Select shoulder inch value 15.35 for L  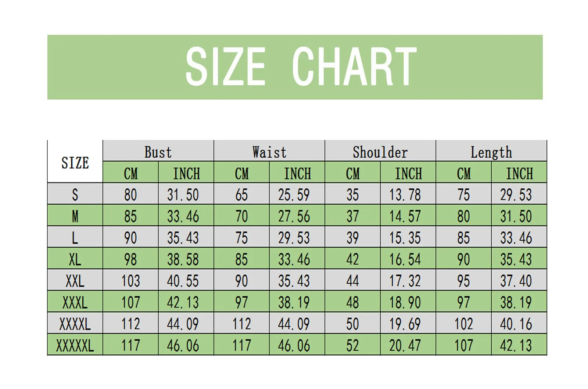(405, 238)
